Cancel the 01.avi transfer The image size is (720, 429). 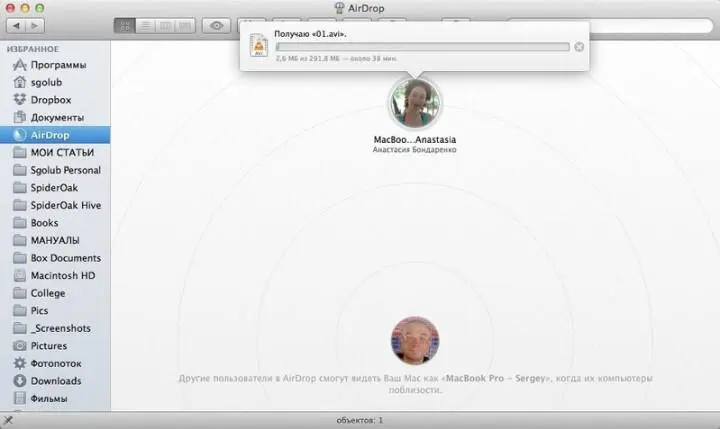point(579,47)
